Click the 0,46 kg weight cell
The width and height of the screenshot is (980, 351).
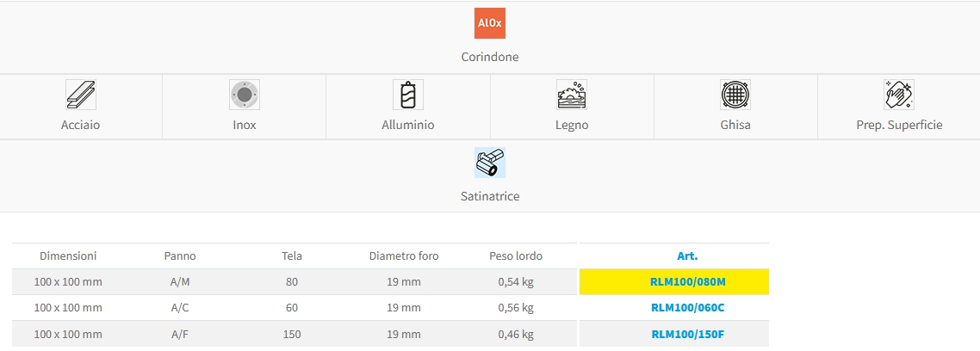pos(516,334)
